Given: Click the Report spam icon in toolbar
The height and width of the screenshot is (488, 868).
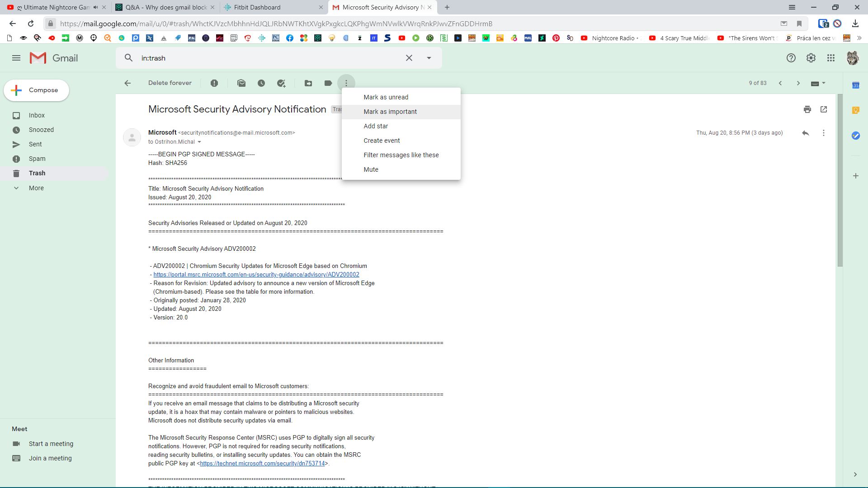Looking at the screenshot, I should 214,83.
